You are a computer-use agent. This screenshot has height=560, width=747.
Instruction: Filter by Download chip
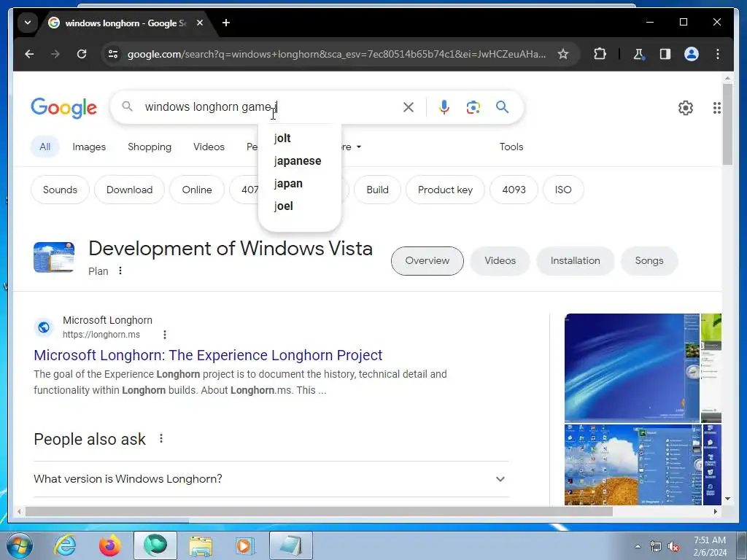pos(130,190)
